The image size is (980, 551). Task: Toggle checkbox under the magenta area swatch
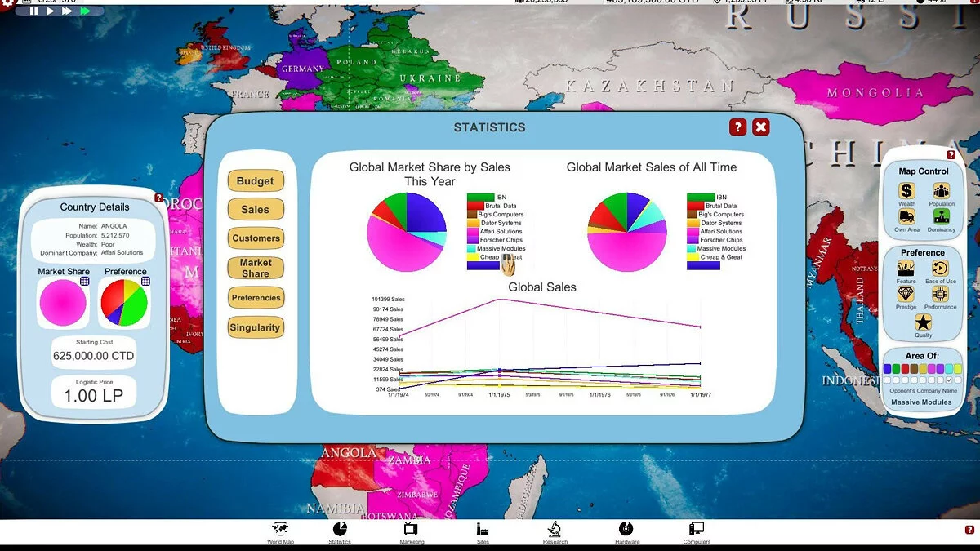[x=932, y=380]
